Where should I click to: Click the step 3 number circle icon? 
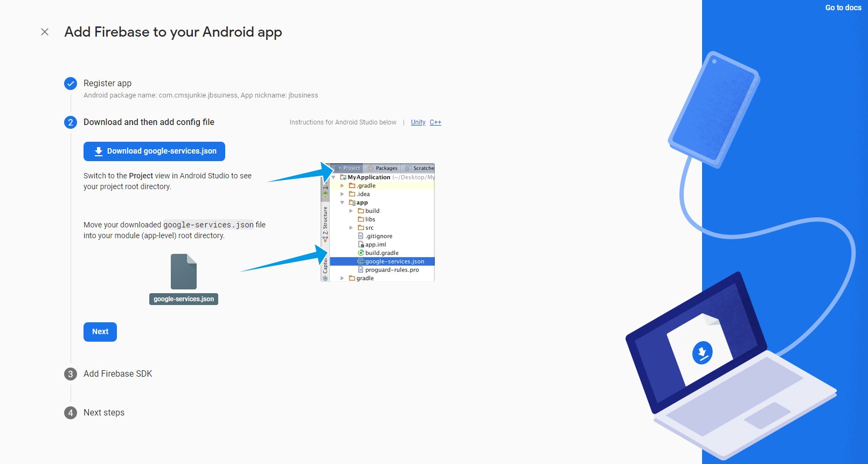[x=71, y=374]
